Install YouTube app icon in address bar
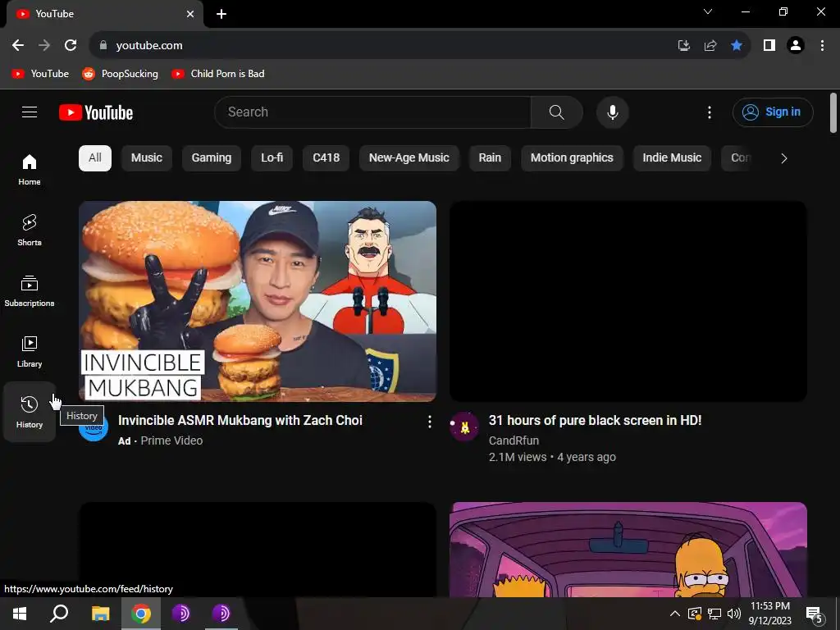 coord(683,45)
